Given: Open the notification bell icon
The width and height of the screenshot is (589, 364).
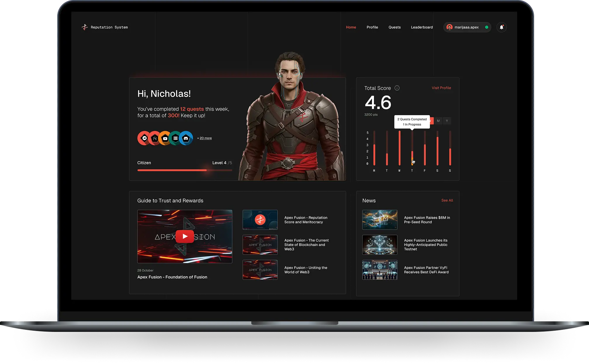Looking at the screenshot, I should tap(502, 27).
